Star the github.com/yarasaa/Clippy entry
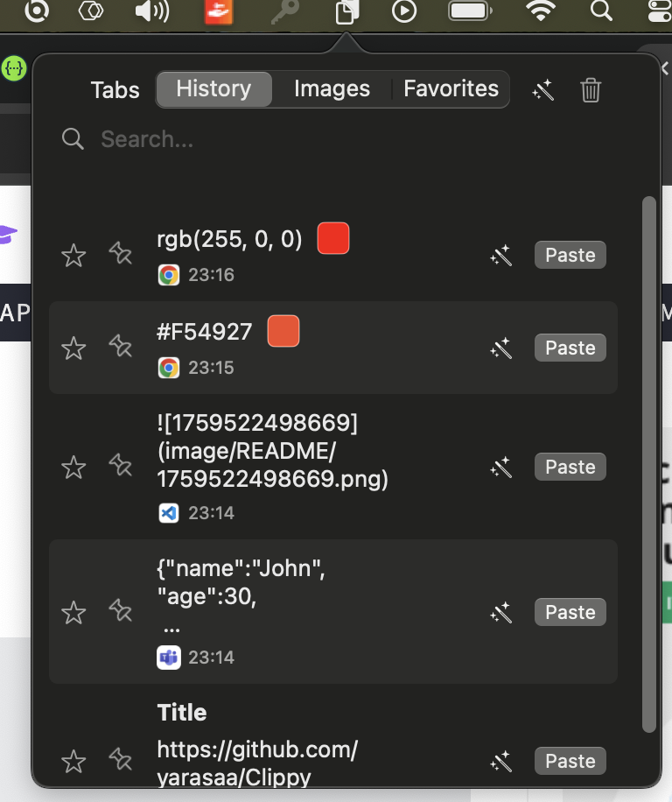The width and height of the screenshot is (672, 802). coord(73,762)
